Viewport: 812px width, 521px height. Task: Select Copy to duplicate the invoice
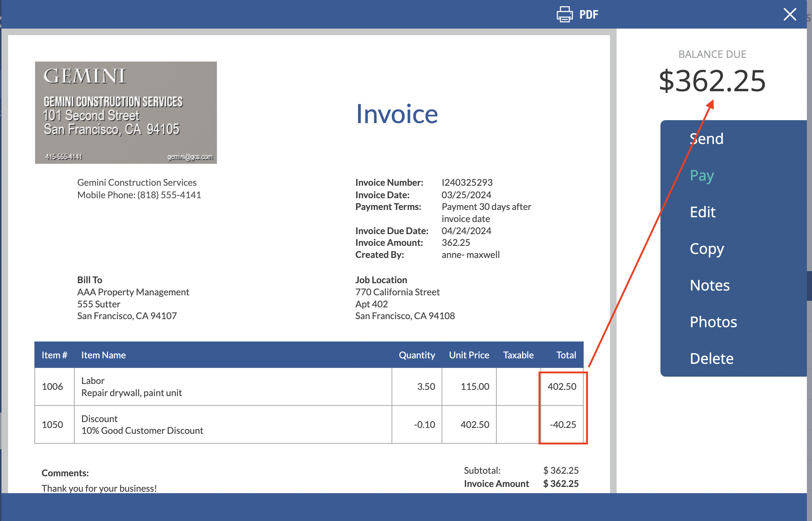click(x=706, y=249)
